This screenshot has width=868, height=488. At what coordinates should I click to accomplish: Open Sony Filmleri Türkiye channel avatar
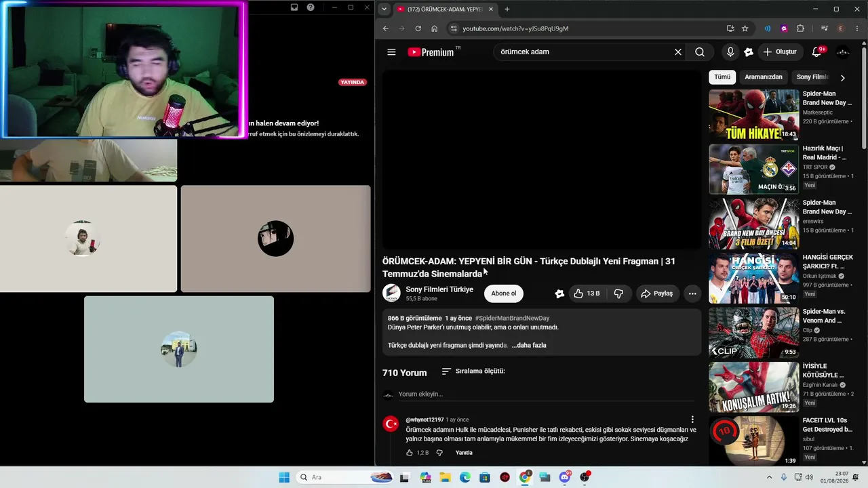pos(391,293)
